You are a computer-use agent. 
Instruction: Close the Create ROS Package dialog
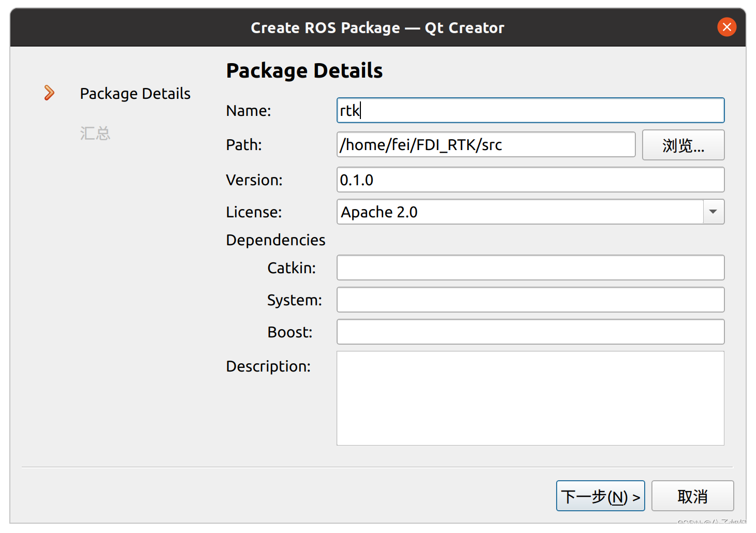tap(726, 27)
